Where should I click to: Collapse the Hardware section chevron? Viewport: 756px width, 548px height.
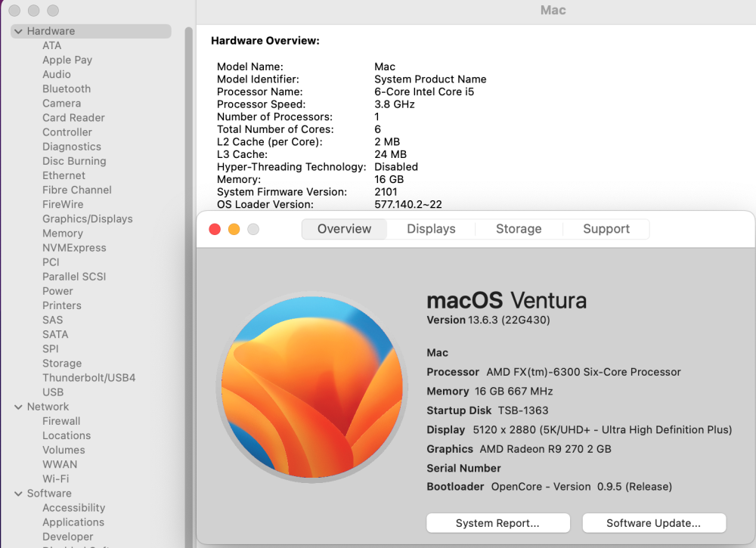click(18, 31)
